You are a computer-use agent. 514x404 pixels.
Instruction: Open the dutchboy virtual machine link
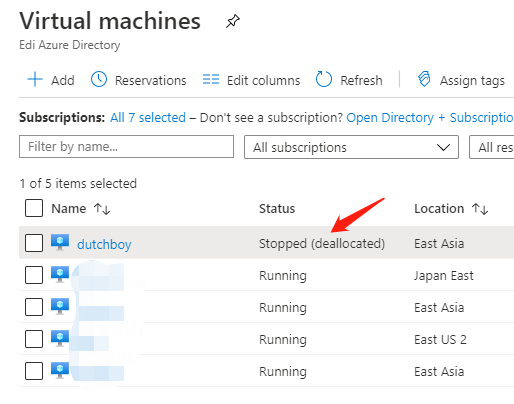[x=104, y=244]
